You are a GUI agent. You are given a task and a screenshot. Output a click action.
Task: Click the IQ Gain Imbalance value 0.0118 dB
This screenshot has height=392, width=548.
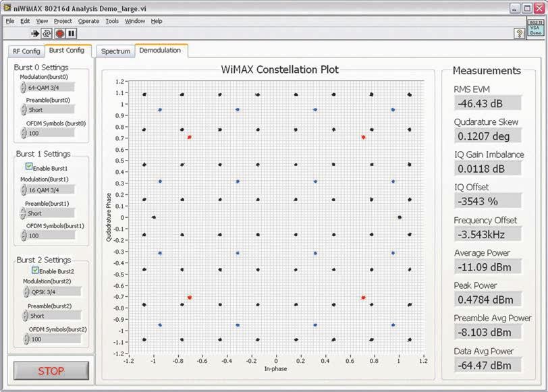(x=488, y=169)
